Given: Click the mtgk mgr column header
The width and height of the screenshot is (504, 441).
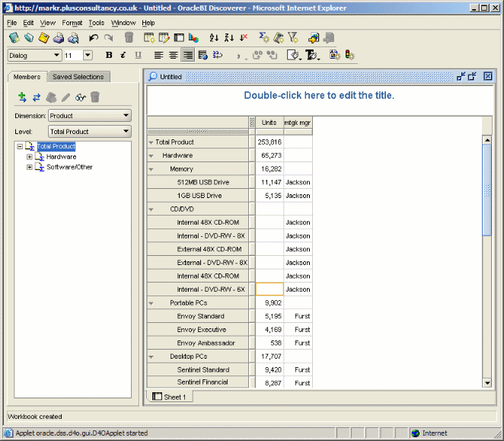Looking at the screenshot, I should pos(298,123).
